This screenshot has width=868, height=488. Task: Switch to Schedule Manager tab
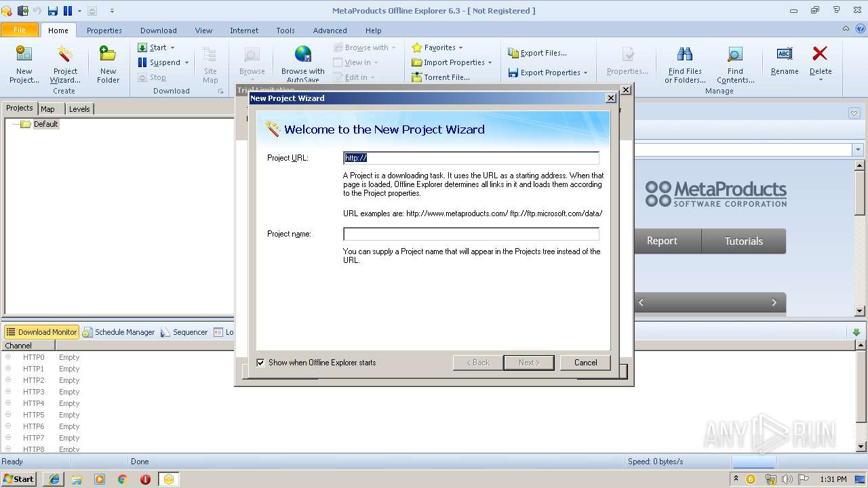(119, 332)
